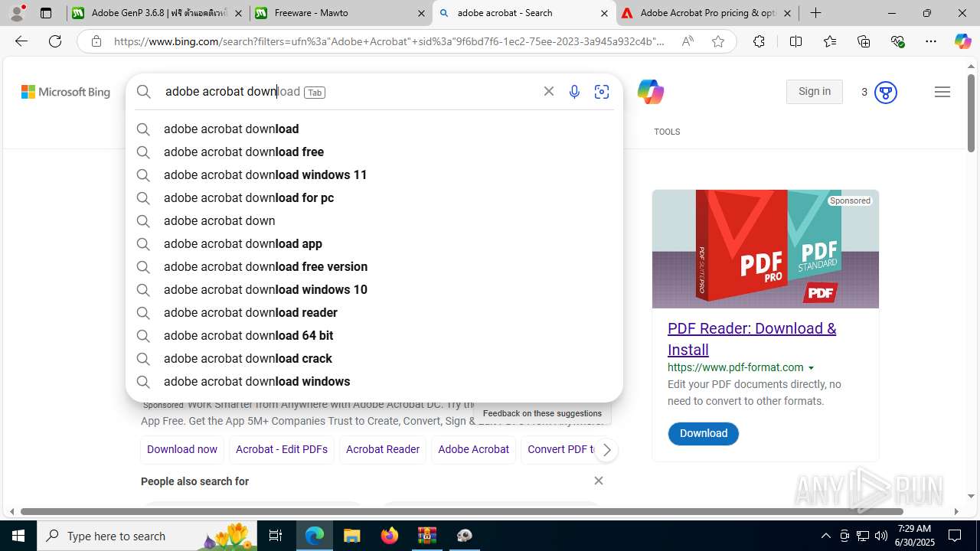Switch to Freeware - Mawto tab
980x551 pixels.
[341, 13]
